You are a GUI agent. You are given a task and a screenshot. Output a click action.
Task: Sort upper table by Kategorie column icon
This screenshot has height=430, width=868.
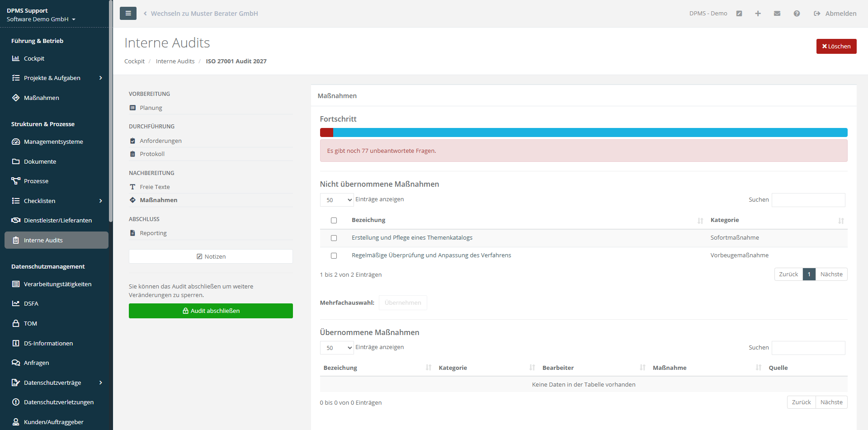840,221
